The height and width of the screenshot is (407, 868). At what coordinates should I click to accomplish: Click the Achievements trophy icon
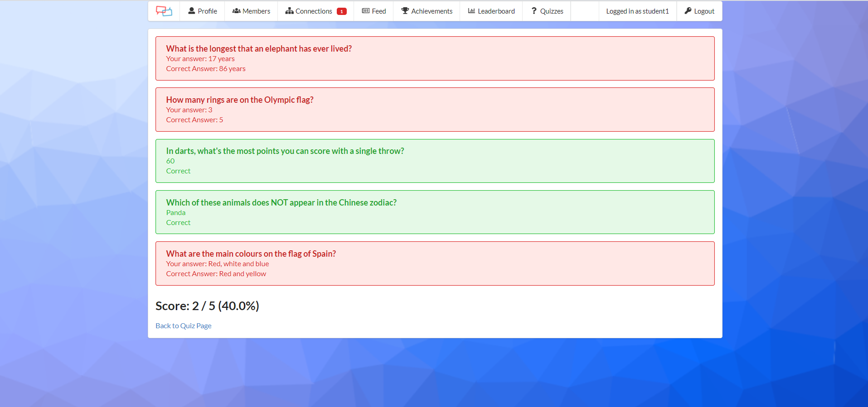405,11
